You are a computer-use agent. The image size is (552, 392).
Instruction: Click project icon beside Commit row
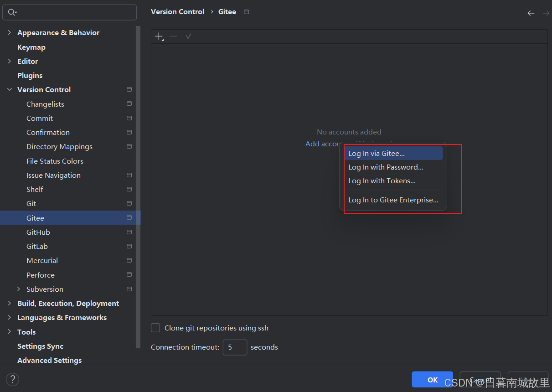129,118
